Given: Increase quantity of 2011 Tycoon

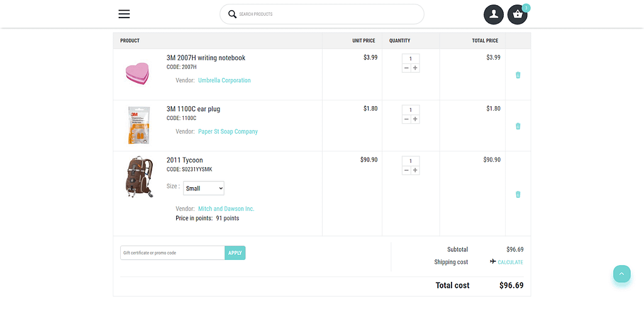Looking at the screenshot, I should tap(415, 170).
